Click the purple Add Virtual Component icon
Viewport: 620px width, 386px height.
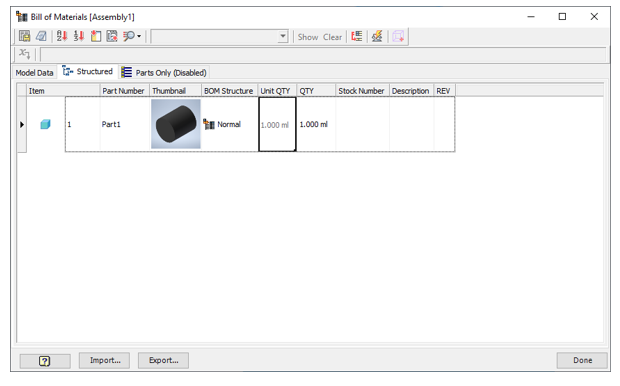[x=398, y=36]
